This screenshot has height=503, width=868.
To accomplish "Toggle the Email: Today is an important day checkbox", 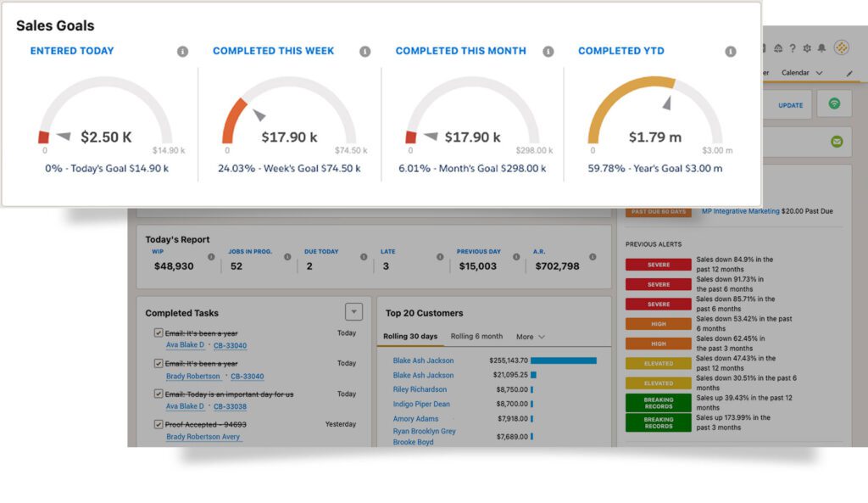I will [158, 394].
